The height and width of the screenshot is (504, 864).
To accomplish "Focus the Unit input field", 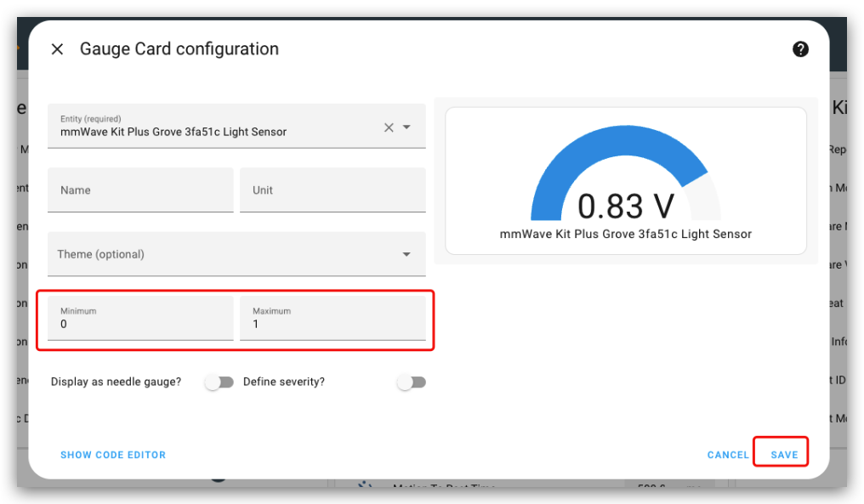I will click(x=333, y=190).
